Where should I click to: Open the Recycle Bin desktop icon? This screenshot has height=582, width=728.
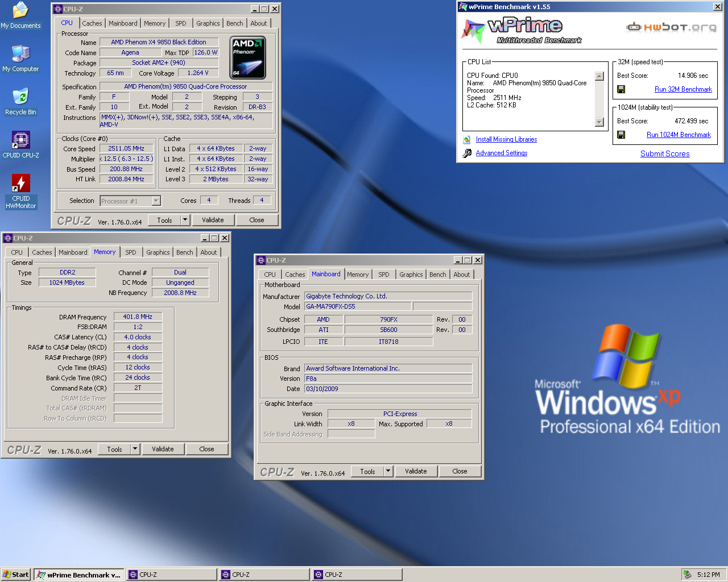pyautogui.click(x=20, y=102)
